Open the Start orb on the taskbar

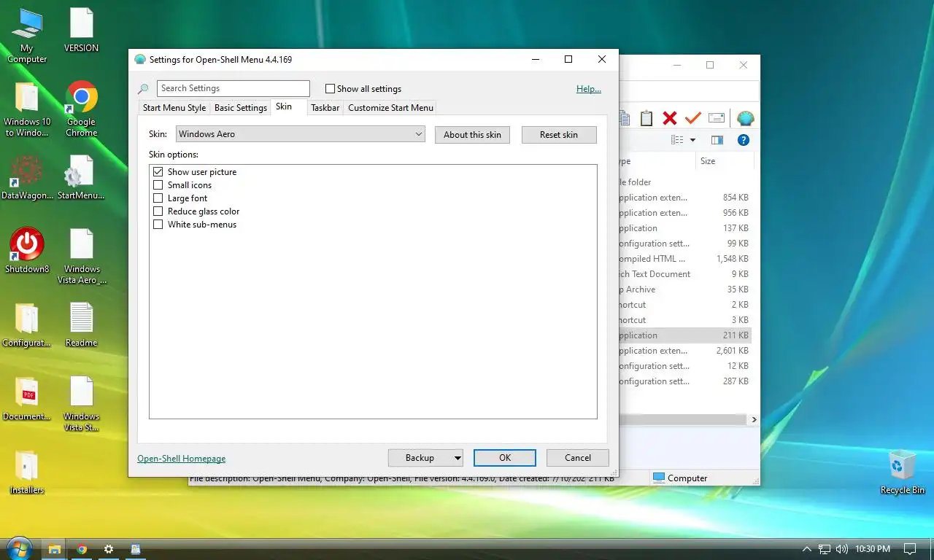coord(19,549)
